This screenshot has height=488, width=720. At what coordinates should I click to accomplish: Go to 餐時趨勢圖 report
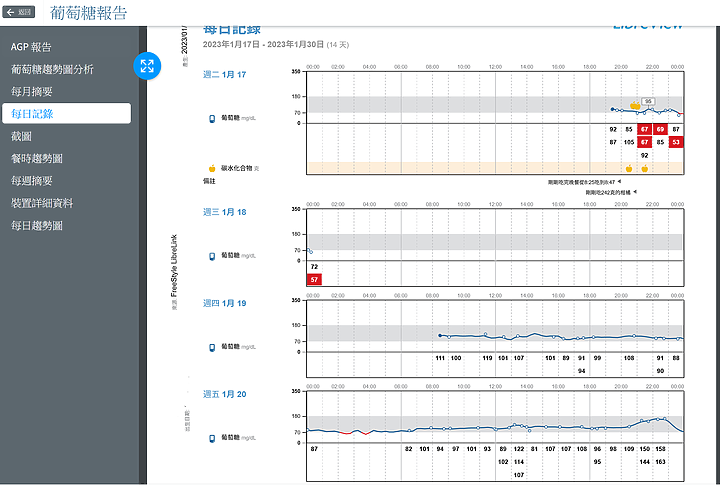[37, 158]
